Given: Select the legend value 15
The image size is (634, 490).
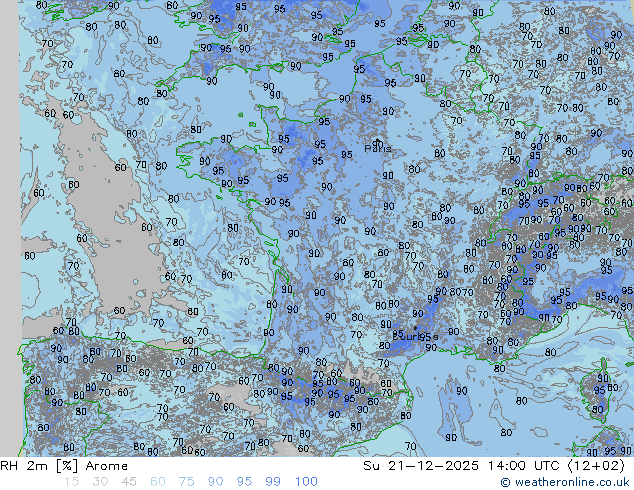Looking at the screenshot, I should click(71, 482).
